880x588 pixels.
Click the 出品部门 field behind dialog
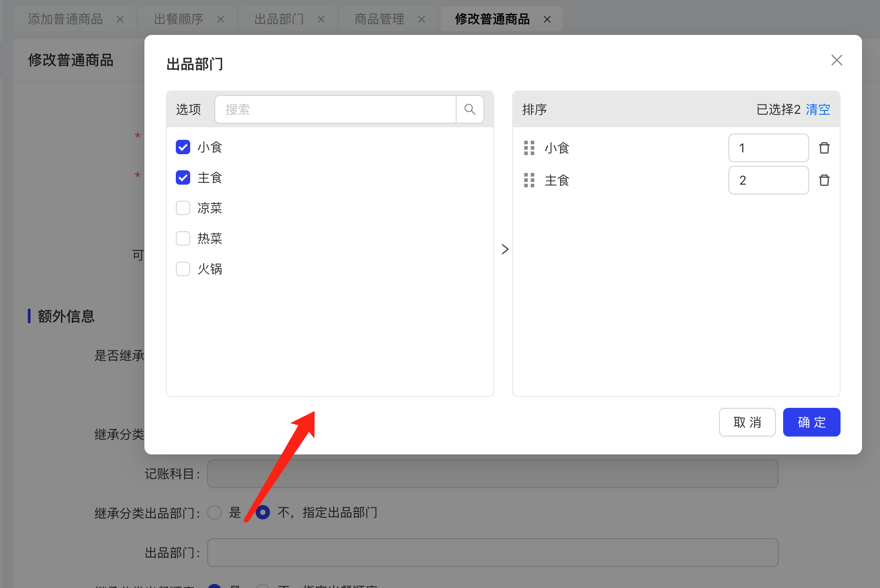coord(492,553)
